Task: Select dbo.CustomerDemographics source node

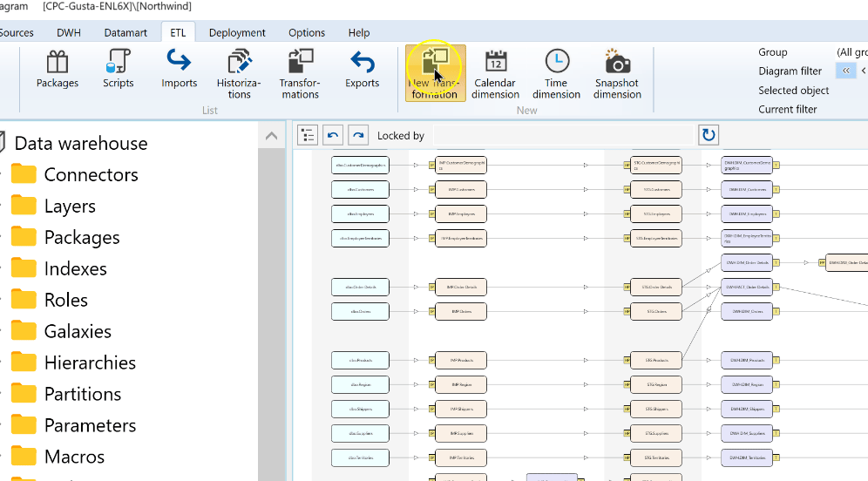Action: pyautogui.click(x=361, y=165)
